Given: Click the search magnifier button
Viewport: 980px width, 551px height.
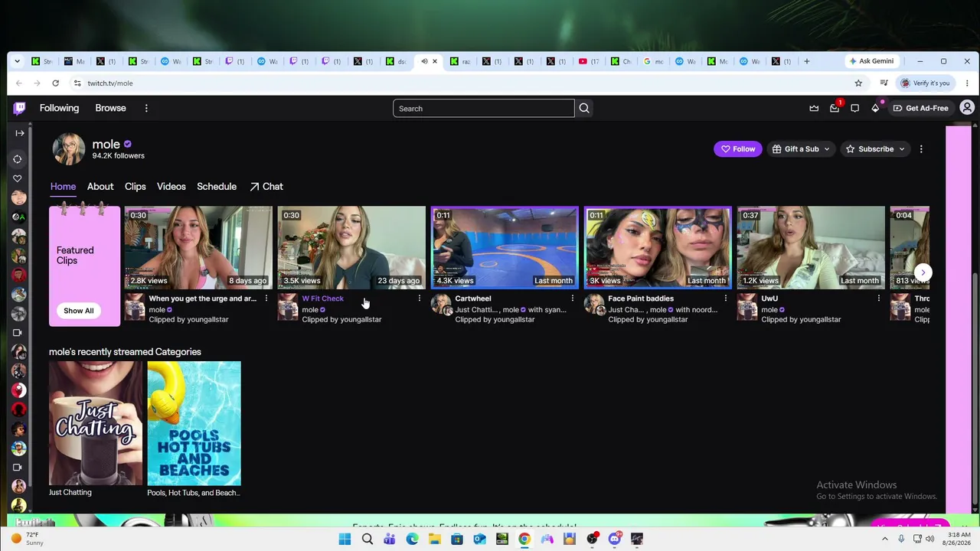Looking at the screenshot, I should (x=584, y=109).
